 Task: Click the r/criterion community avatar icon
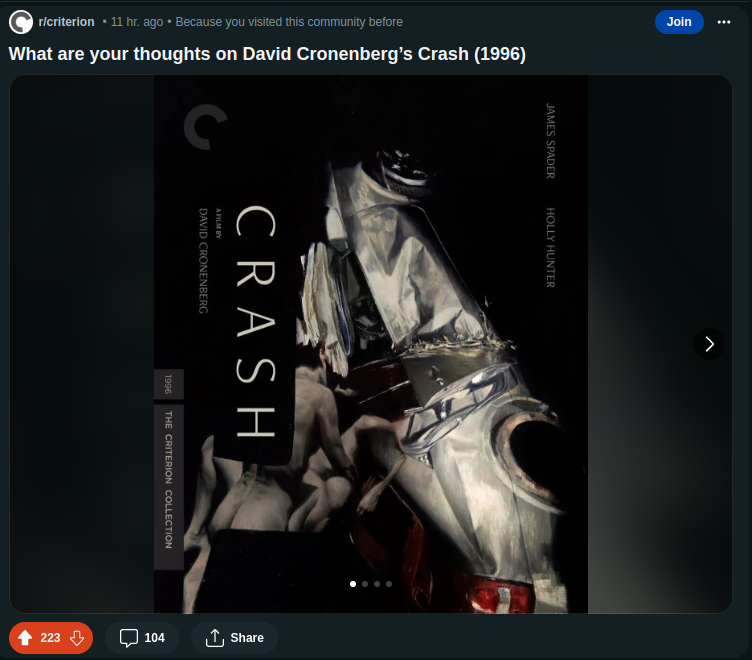pyautogui.click(x=21, y=22)
